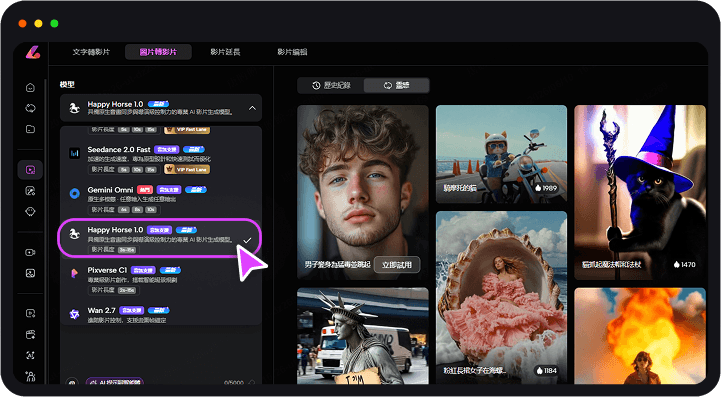Select the Happy Horse 1.0 model option
The height and width of the screenshot is (397, 721).
tap(160, 238)
